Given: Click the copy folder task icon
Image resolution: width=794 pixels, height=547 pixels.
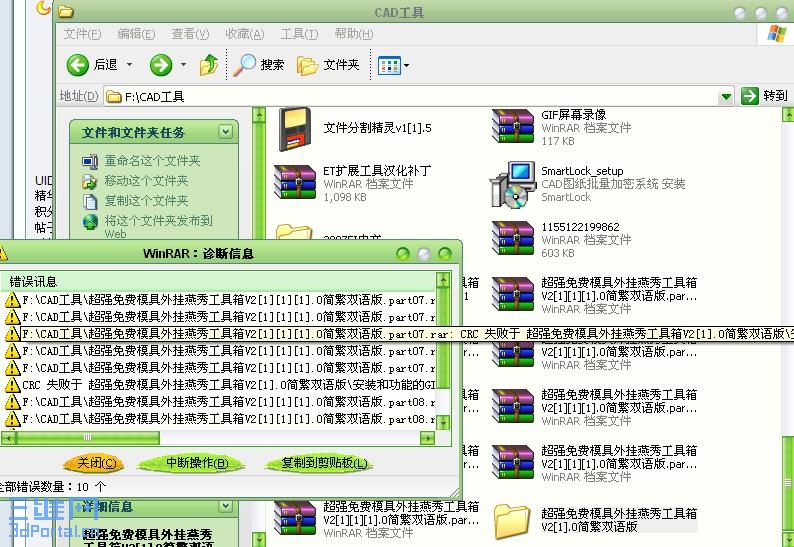Looking at the screenshot, I should [90, 202].
